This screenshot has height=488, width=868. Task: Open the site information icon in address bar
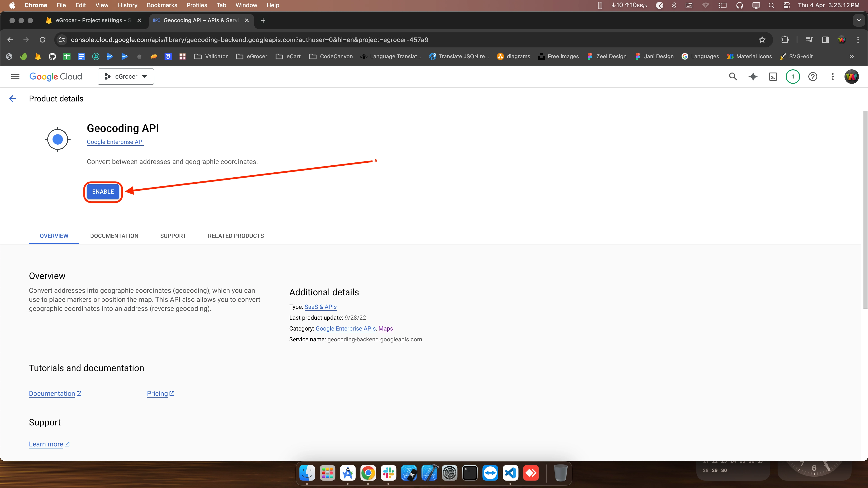point(62,40)
